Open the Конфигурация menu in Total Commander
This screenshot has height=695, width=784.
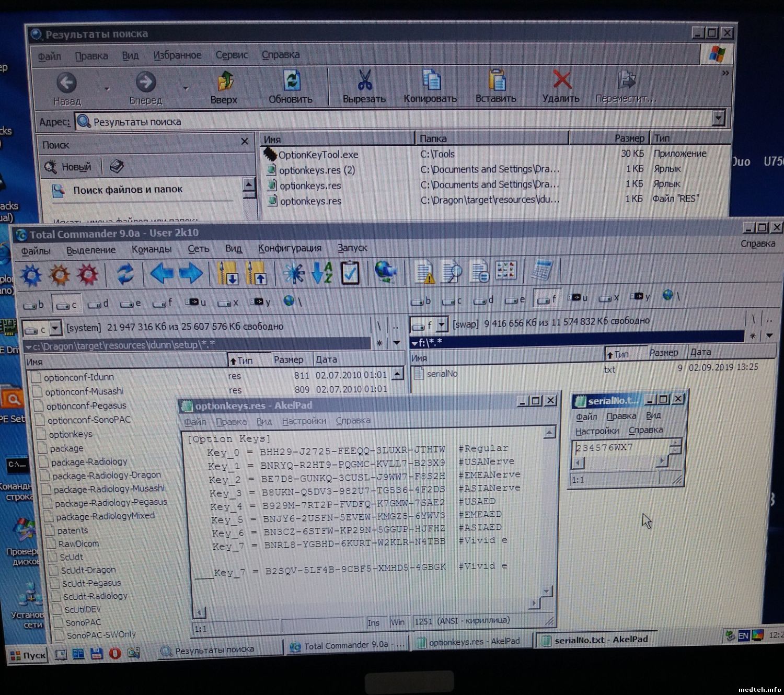290,248
